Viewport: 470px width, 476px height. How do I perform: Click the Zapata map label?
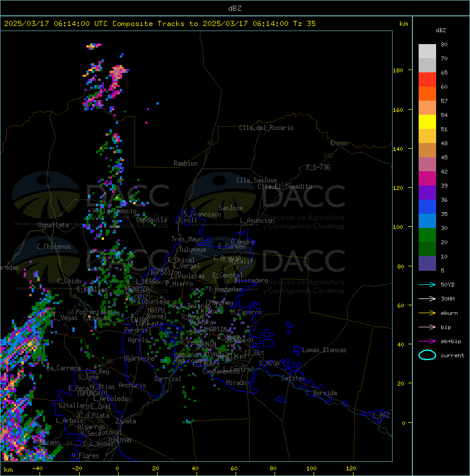click(125, 421)
